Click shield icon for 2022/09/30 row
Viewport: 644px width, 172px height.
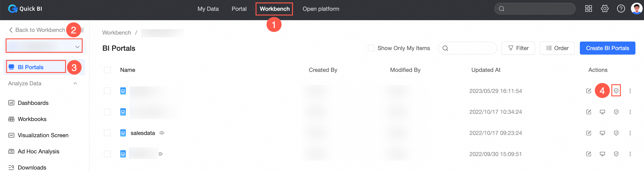click(x=616, y=154)
